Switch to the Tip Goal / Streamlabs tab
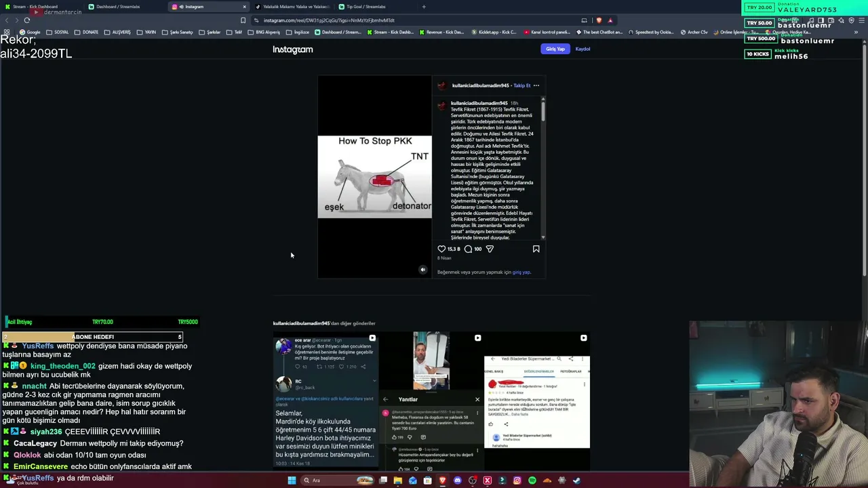This screenshot has width=868, height=488. click(x=374, y=7)
